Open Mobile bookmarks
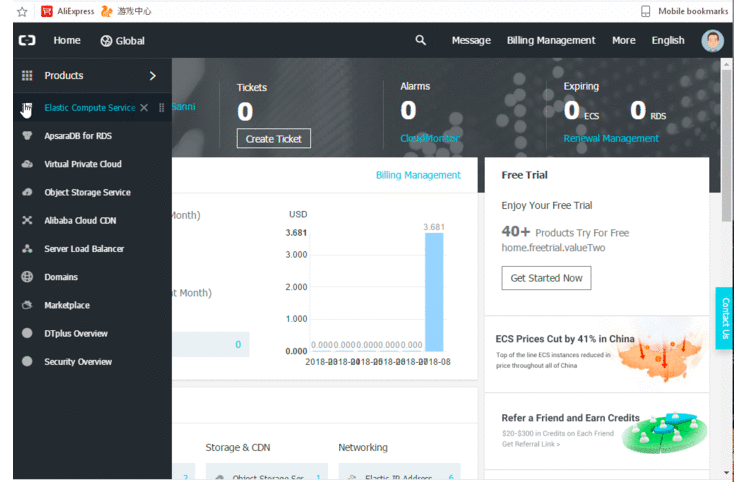 pyautogui.click(x=684, y=11)
